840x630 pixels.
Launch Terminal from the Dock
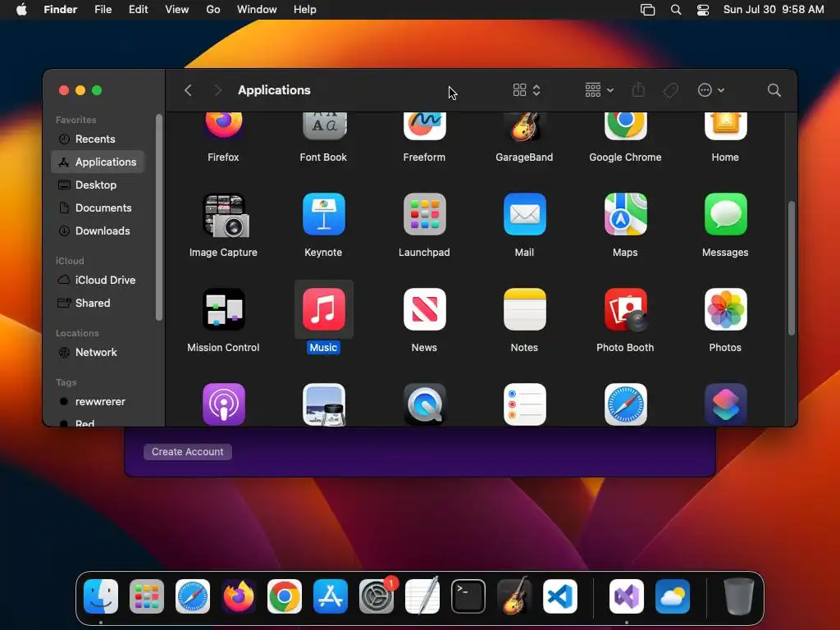[468, 596]
